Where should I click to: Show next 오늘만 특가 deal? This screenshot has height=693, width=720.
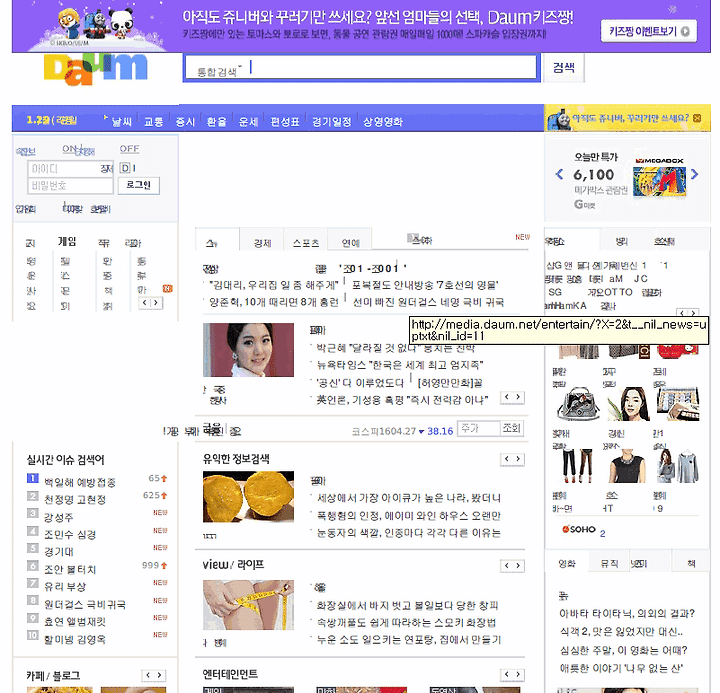694,174
